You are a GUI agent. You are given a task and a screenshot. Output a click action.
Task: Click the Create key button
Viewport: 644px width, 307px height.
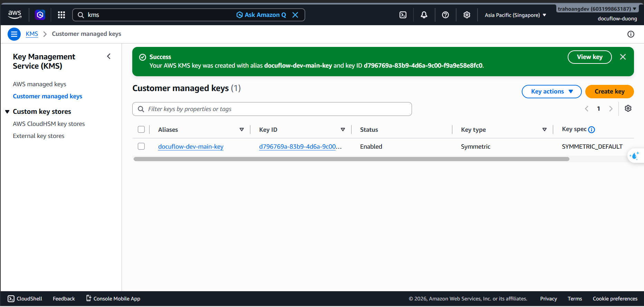click(609, 91)
